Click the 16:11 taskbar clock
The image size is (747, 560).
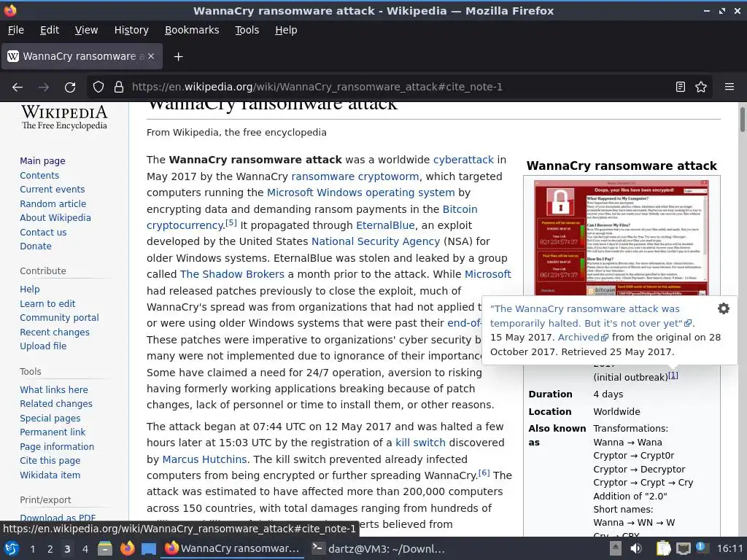point(729,548)
